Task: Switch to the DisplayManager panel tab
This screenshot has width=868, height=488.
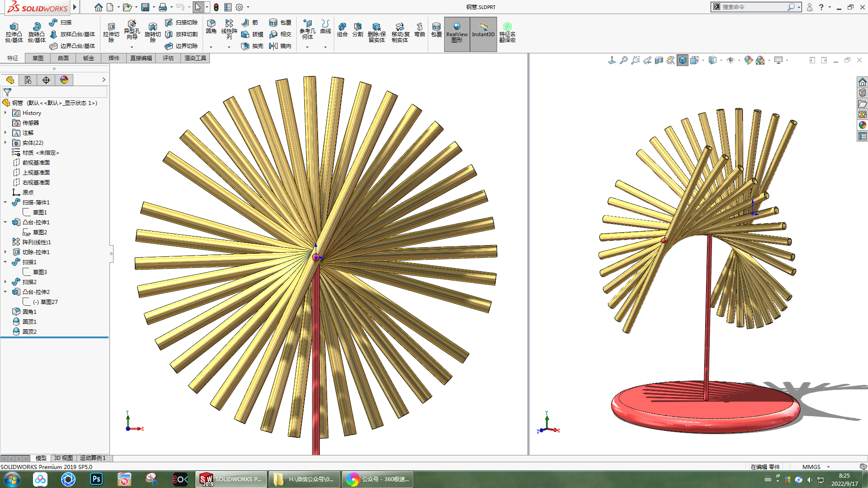Action: [64, 80]
